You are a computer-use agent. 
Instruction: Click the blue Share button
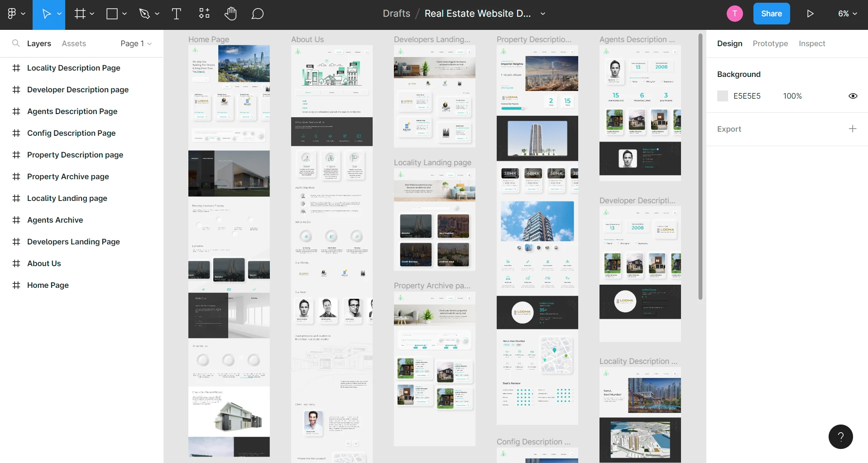coord(772,14)
